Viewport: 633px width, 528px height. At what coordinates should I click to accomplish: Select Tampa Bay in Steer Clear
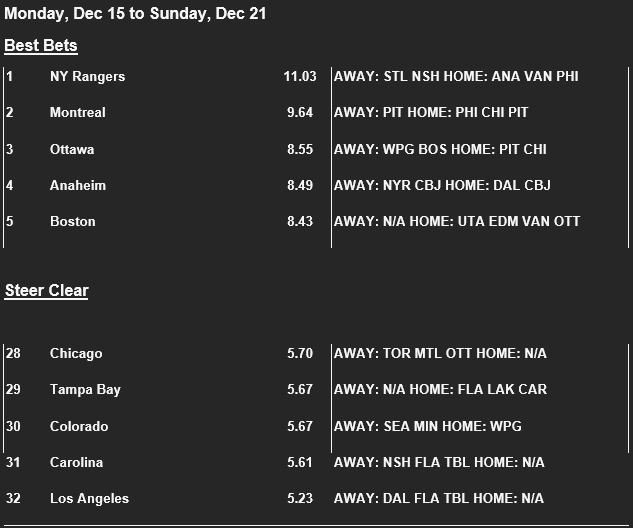[85, 389]
